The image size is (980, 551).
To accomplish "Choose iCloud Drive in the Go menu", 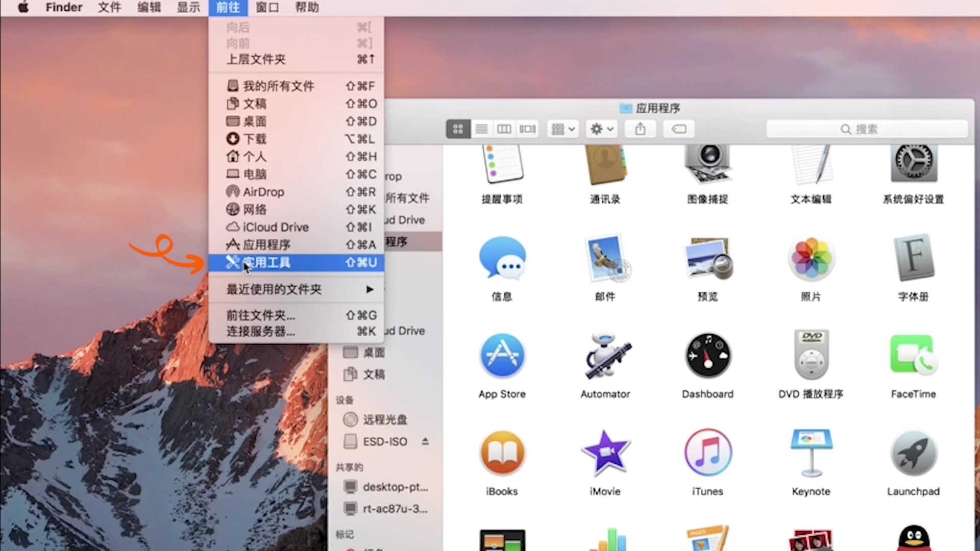I will pyautogui.click(x=296, y=227).
